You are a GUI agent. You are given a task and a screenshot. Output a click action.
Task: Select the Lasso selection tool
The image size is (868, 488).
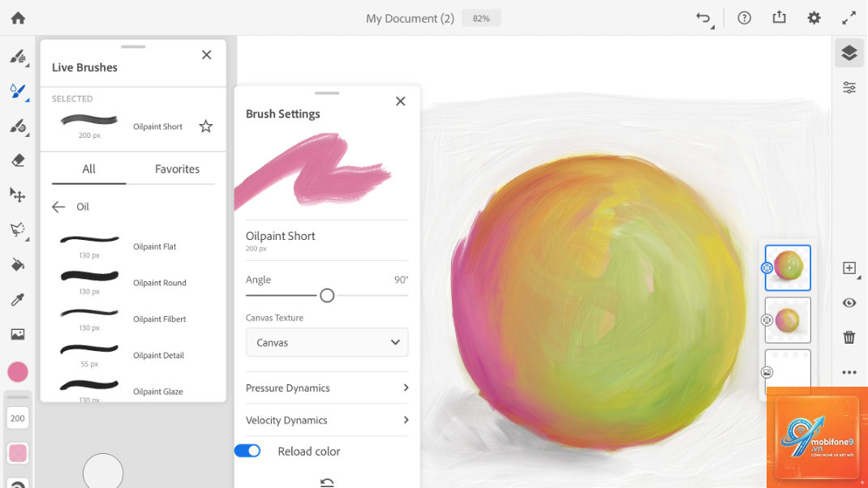click(18, 230)
